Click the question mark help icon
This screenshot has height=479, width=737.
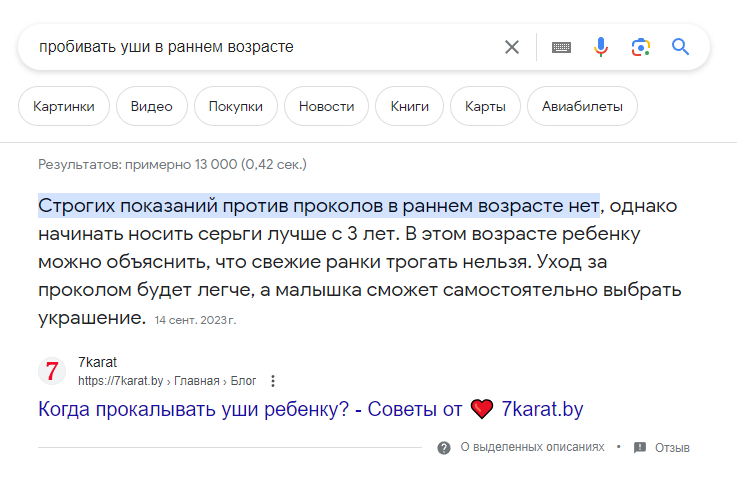(x=444, y=448)
